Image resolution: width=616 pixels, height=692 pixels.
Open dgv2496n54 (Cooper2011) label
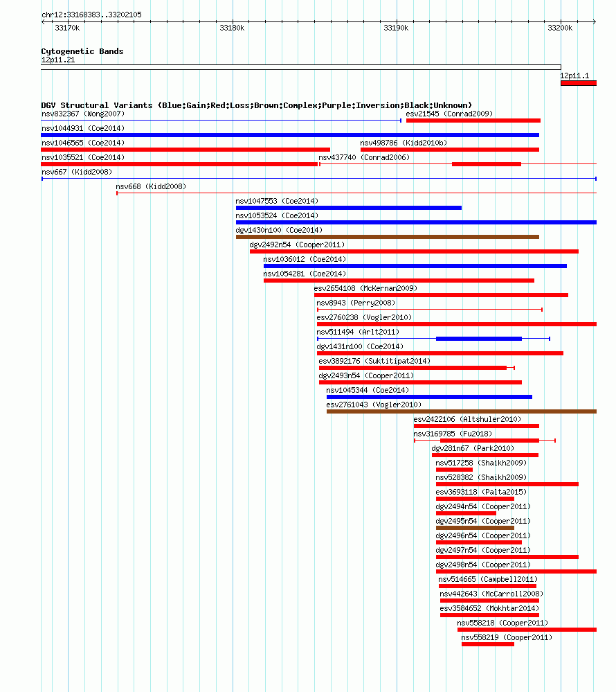483,536
